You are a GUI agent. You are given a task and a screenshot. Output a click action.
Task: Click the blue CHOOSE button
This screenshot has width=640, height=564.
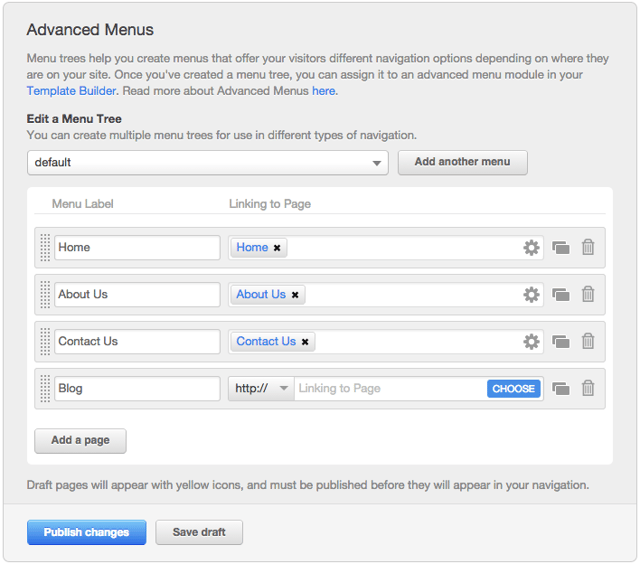click(514, 388)
